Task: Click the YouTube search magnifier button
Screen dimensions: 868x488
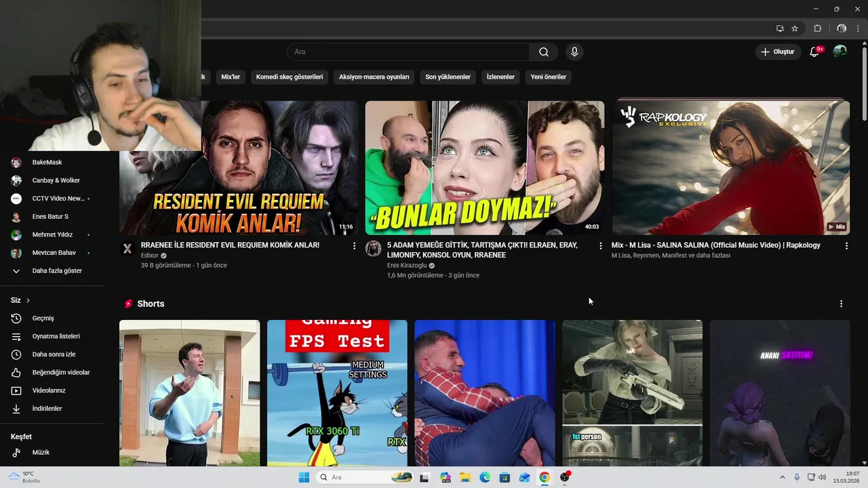Action: pyautogui.click(x=544, y=52)
